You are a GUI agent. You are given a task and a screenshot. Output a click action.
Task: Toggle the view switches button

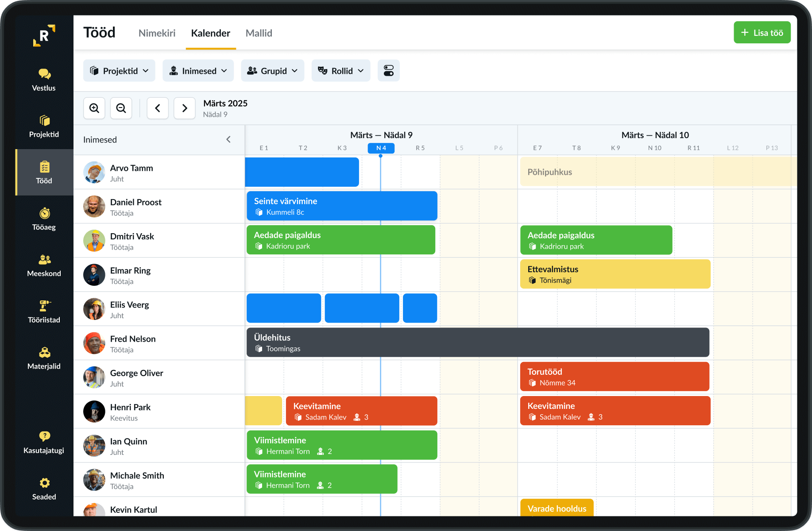[389, 71]
